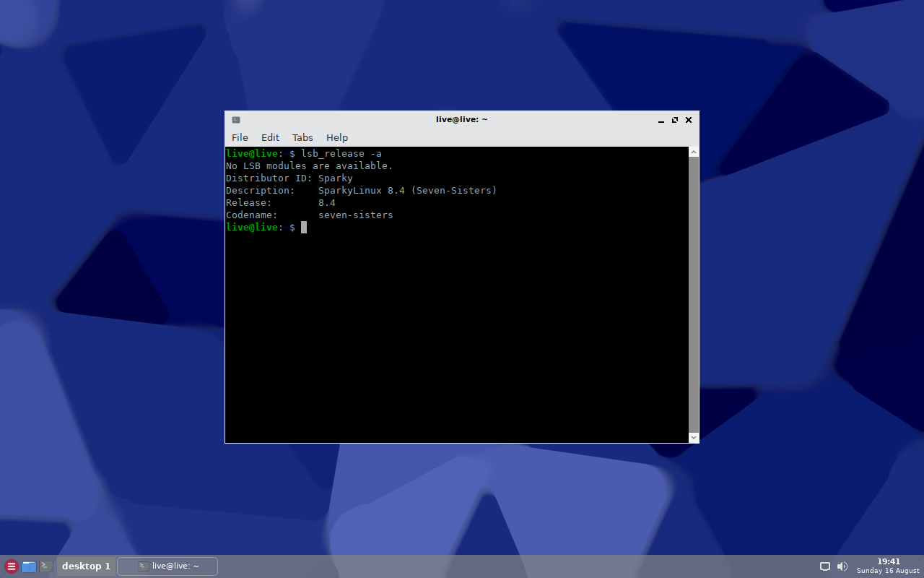The height and width of the screenshot is (578, 924).
Task: Click the terminal title 'live@live: ~'
Action: click(x=462, y=120)
